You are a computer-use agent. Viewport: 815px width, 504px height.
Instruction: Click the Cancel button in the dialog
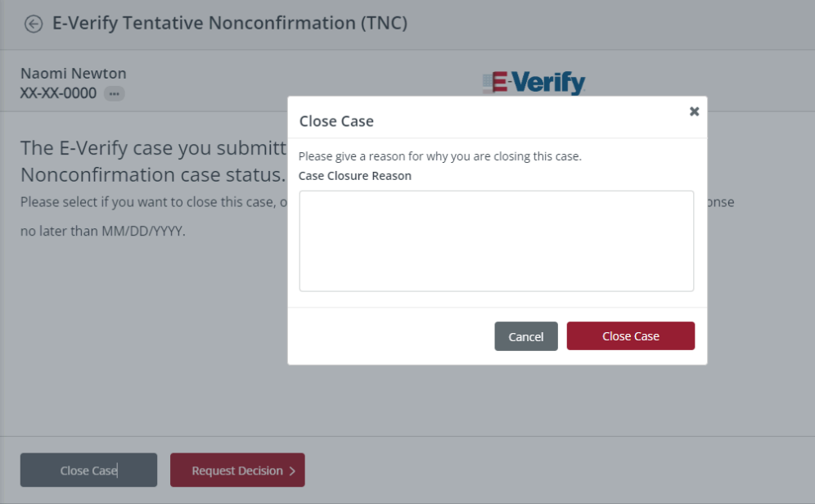click(x=525, y=335)
